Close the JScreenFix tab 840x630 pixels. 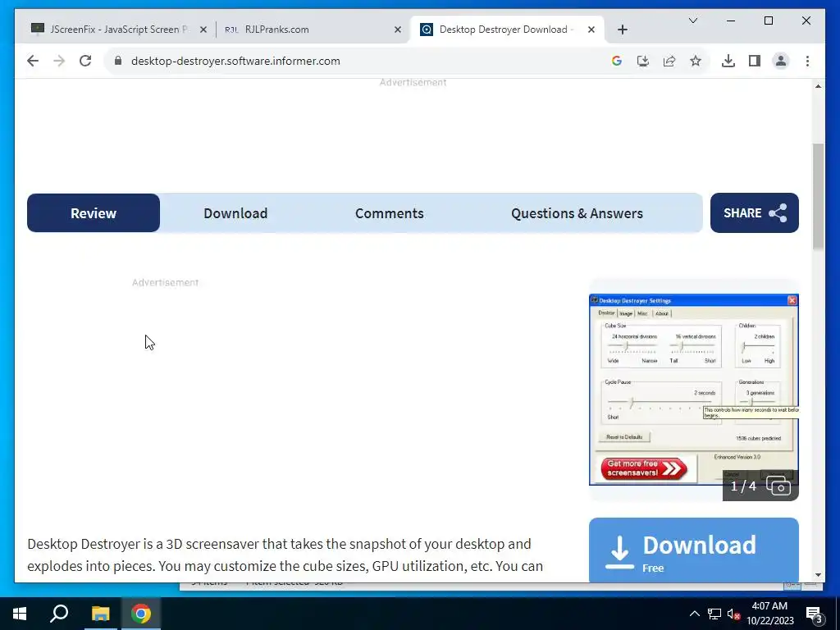tap(203, 30)
